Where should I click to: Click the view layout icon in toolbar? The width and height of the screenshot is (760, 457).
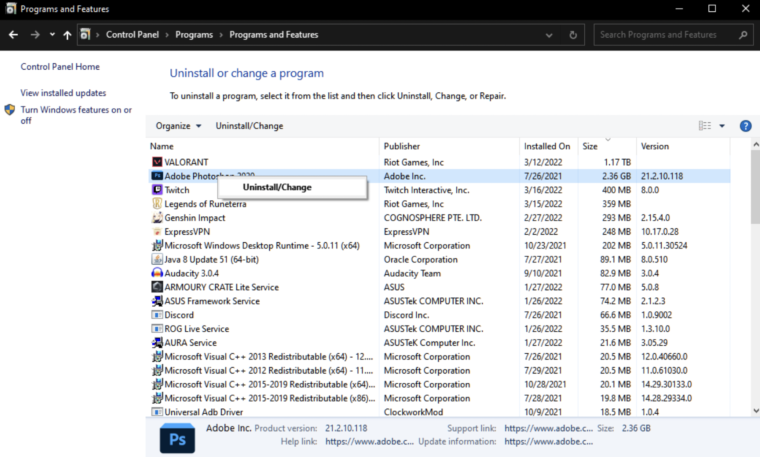click(706, 126)
